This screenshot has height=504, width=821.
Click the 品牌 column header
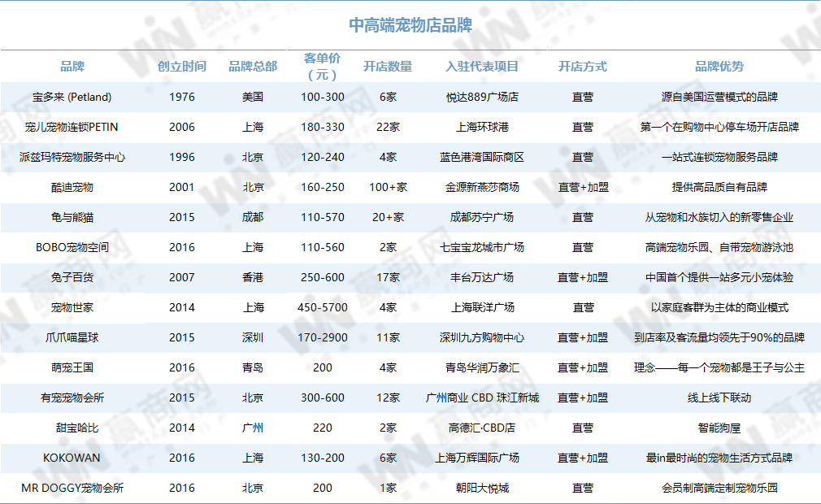[72, 67]
